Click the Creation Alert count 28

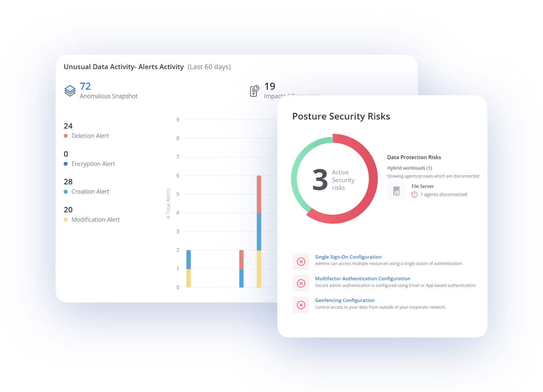(68, 182)
